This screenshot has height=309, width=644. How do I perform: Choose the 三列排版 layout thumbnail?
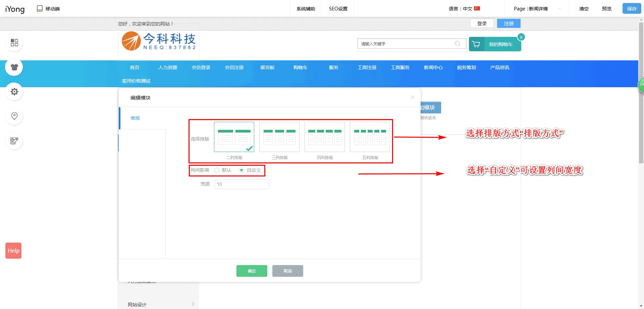point(279,137)
